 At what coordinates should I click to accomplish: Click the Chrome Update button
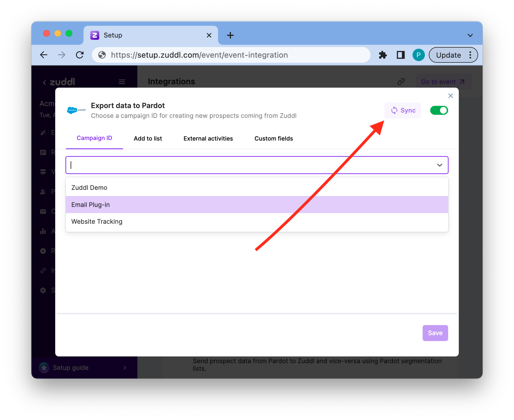tap(448, 55)
